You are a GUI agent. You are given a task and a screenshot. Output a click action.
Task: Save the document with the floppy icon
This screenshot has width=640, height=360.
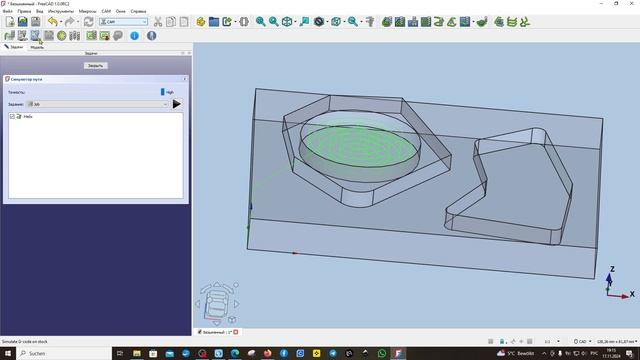36,22
